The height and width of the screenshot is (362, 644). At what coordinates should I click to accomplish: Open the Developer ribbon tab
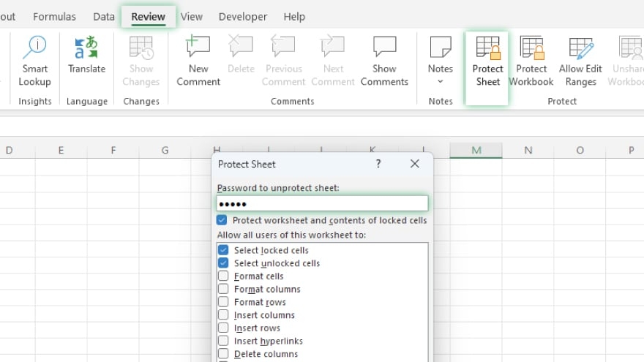point(243,16)
